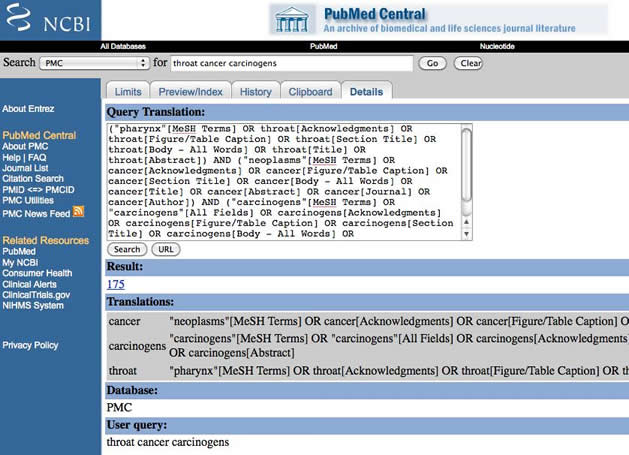Click the search term input field
629x455 pixels.
tap(292, 63)
